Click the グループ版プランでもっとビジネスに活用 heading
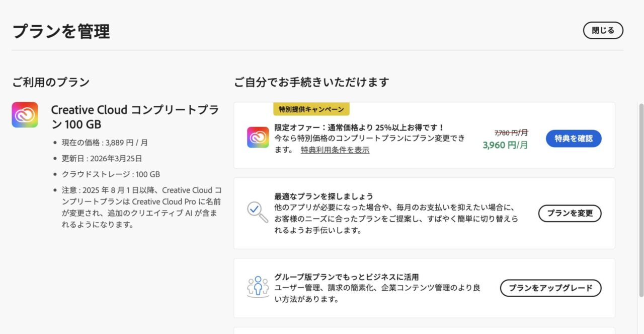The image size is (644, 334). click(347, 277)
